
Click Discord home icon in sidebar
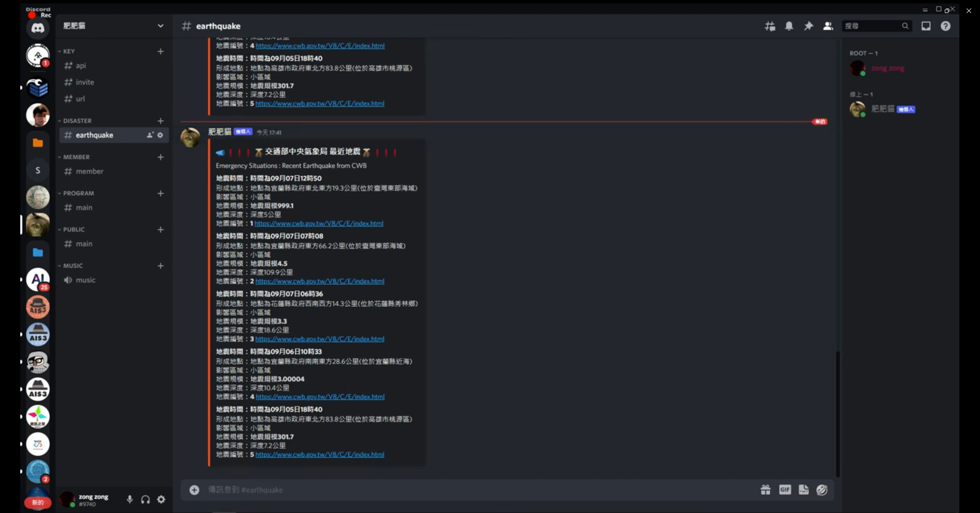[x=38, y=28]
